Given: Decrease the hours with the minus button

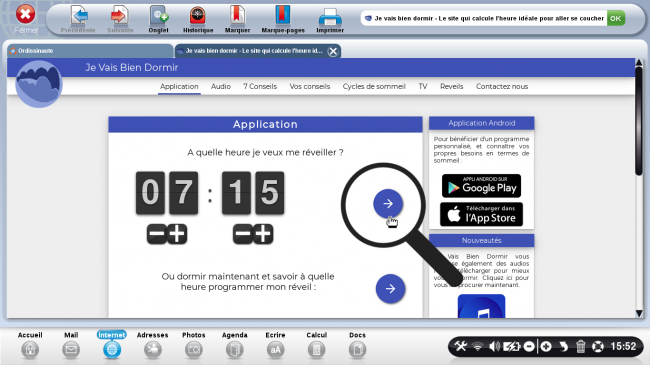Looking at the screenshot, I should [157, 234].
